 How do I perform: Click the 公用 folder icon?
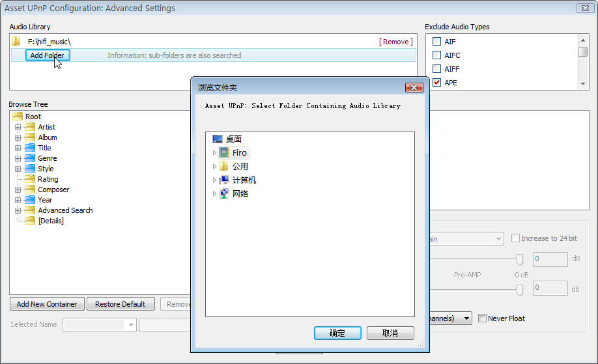(x=224, y=166)
